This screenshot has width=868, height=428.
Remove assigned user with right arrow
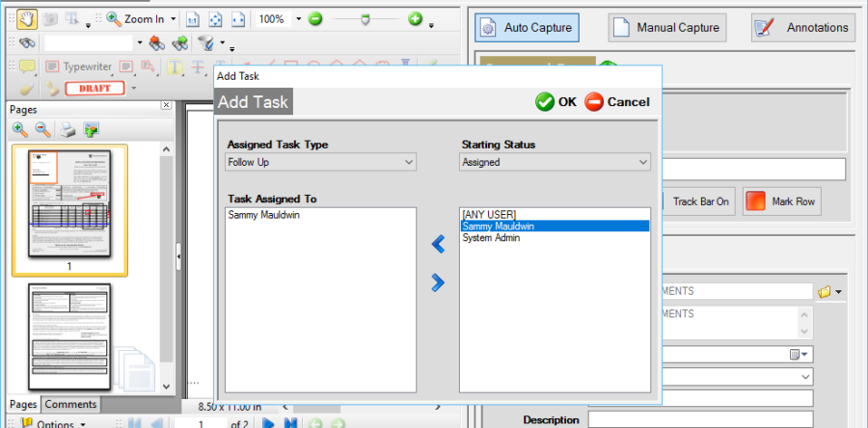point(438,282)
